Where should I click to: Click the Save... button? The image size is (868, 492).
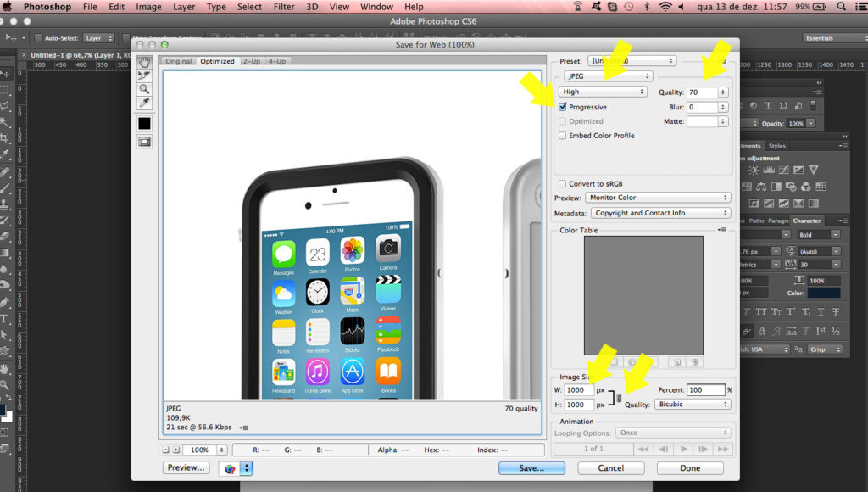tap(531, 468)
